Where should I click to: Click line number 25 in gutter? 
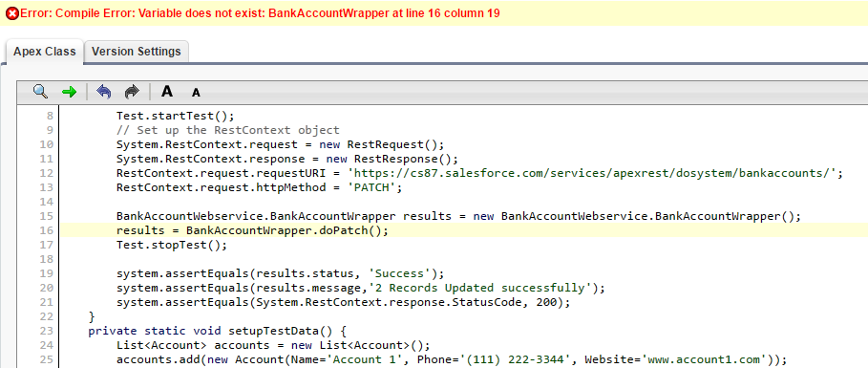(47, 359)
